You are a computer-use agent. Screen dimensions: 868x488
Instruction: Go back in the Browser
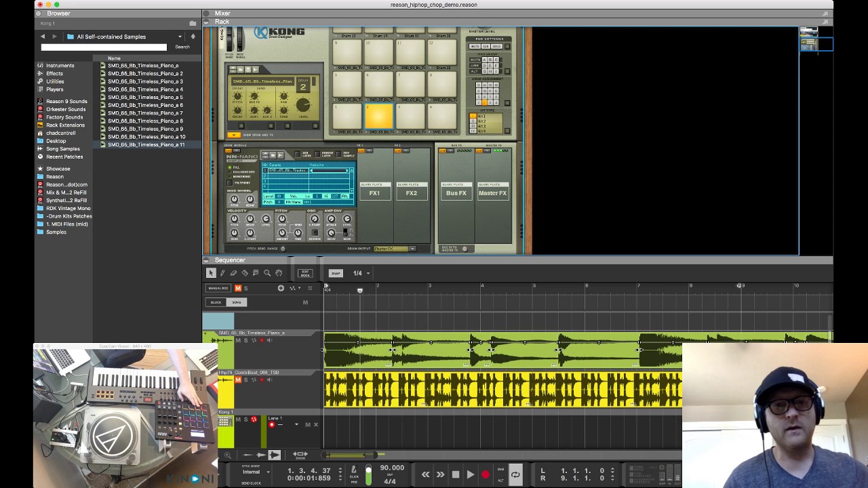43,37
